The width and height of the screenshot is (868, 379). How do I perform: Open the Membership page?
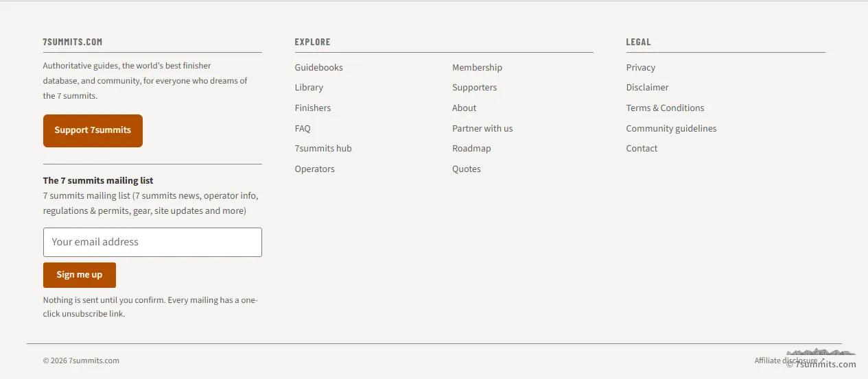pyautogui.click(x=477, y=67)
